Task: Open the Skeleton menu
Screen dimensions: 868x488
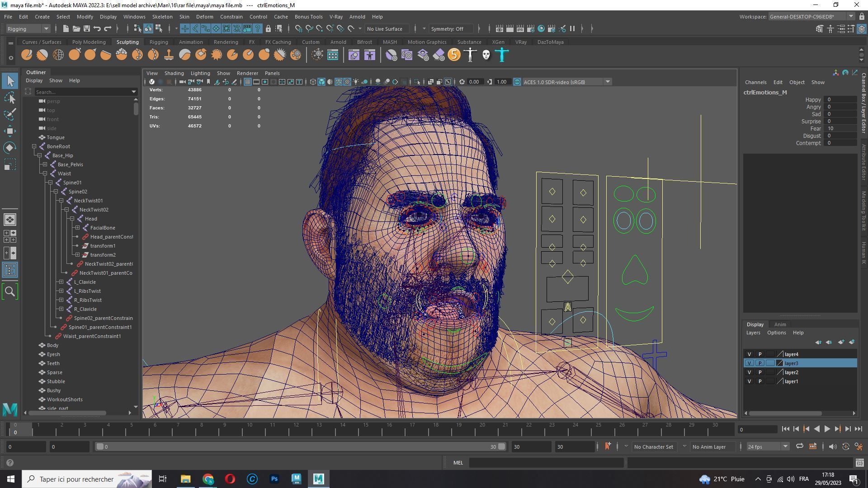Action: (x=162, y=16)
